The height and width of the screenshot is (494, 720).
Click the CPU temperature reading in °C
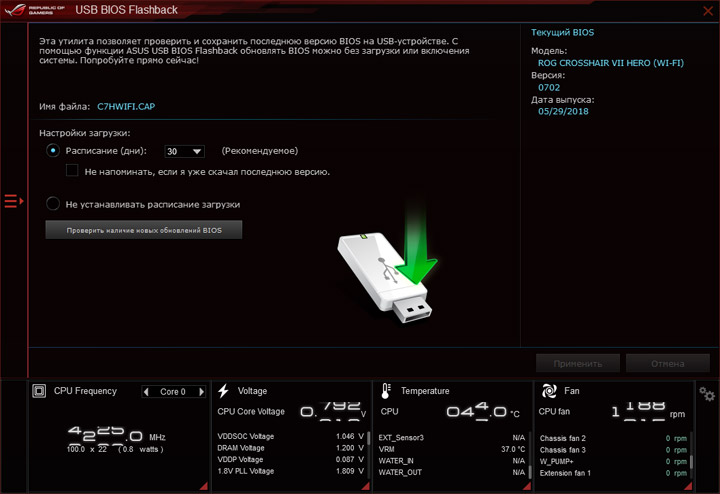(x=483, y=411)
